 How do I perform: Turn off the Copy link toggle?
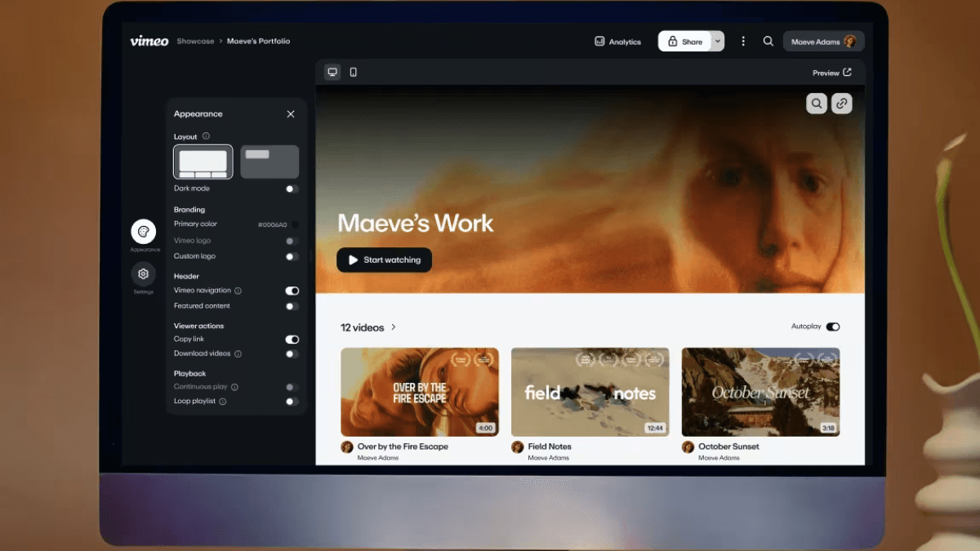pyautogui.click(x=292, y=340)
